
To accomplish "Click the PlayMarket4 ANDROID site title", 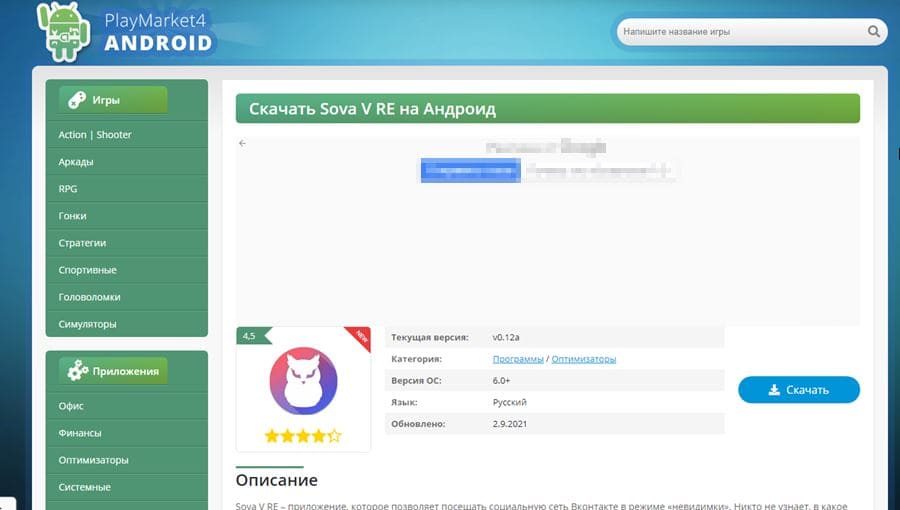I will point(158,32).
